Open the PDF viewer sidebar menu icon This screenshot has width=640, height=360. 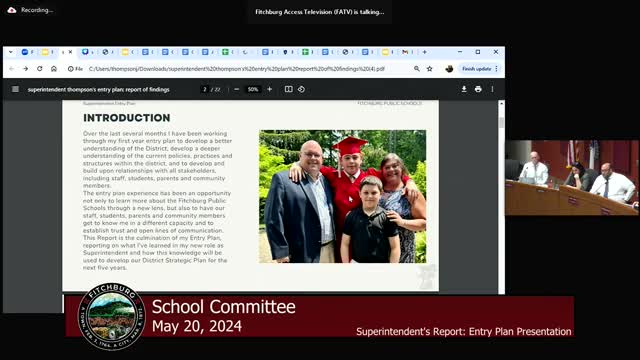[x=15, y=89]
